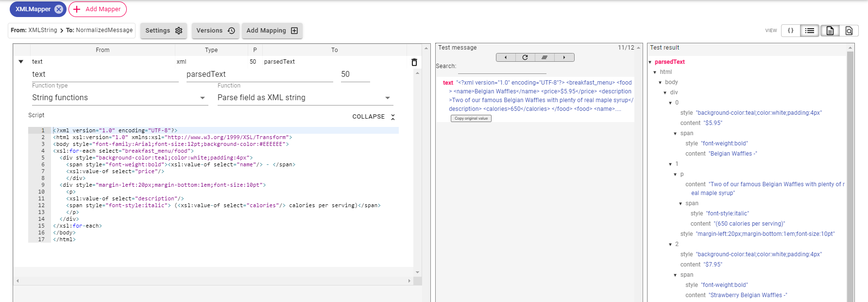The width and height of the screenshot is (868, 302).
Task: Click Add Mapping button
Action: (x=272, y=31)
